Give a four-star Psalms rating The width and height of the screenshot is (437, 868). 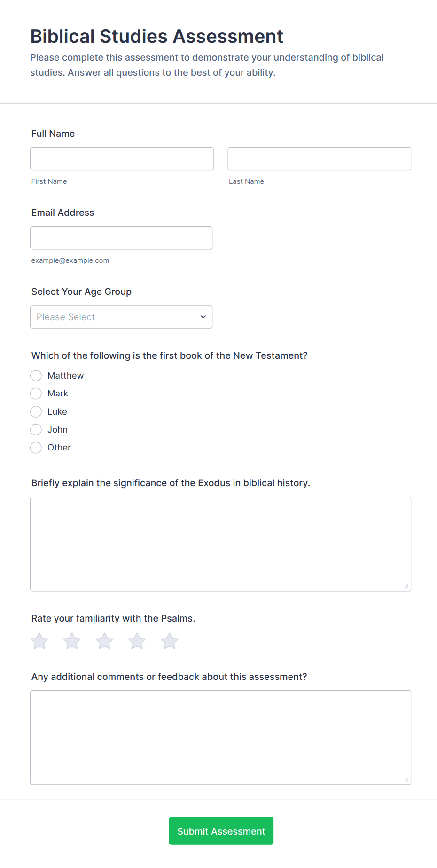point(137,641)
